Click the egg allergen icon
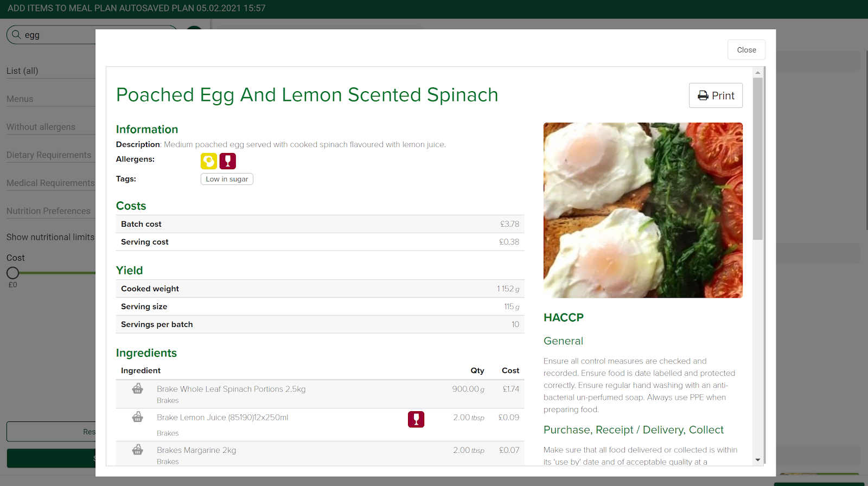This screenshot has width=868, height=486. 209,161
